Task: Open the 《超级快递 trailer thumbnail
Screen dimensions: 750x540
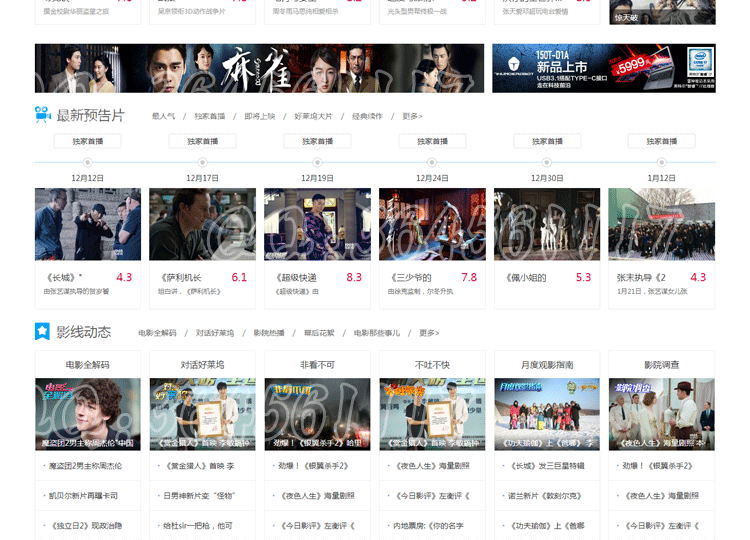Action: tap(317, 224)
